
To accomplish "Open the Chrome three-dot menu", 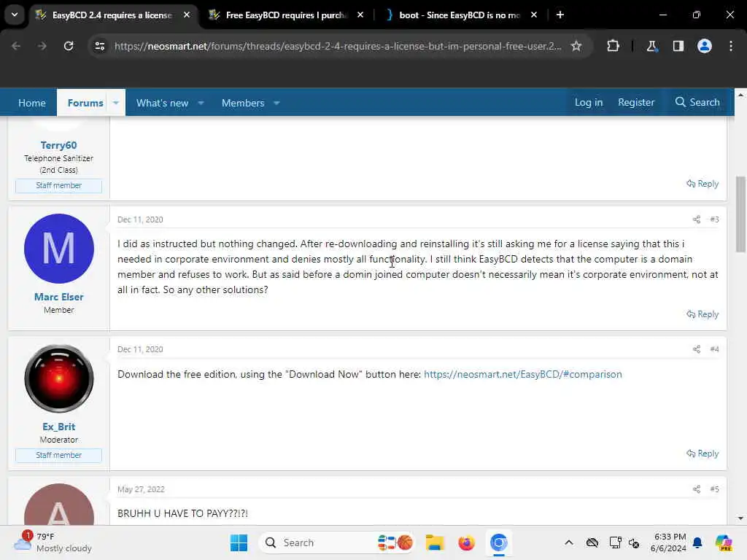I will 731,46.
